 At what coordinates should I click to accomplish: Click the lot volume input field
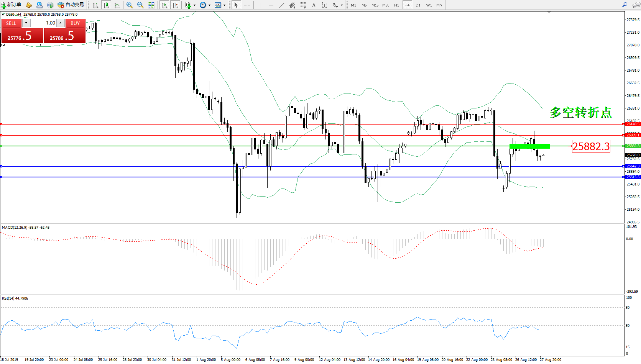point(43,23)
